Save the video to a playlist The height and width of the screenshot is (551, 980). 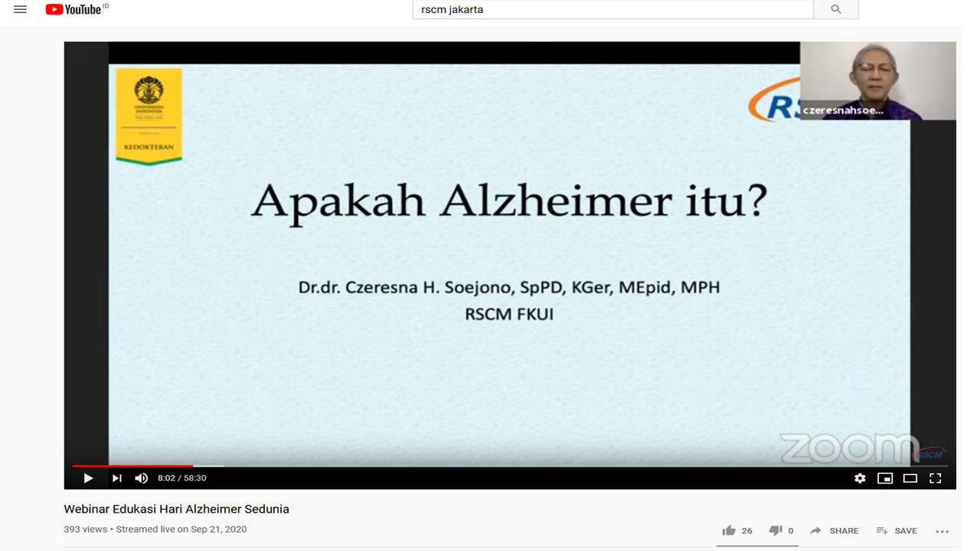pos(897,530)
